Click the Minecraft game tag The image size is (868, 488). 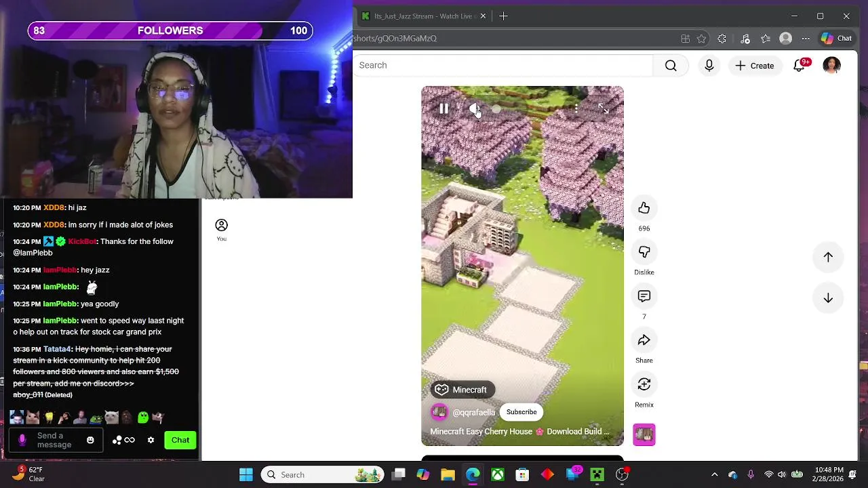pyautogui.click(x=462, y=390)
